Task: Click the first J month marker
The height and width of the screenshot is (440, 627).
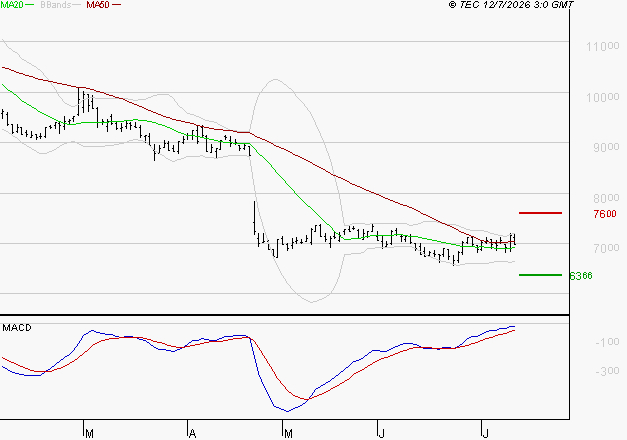Action: pyautogui.click(x=381, y=434)
